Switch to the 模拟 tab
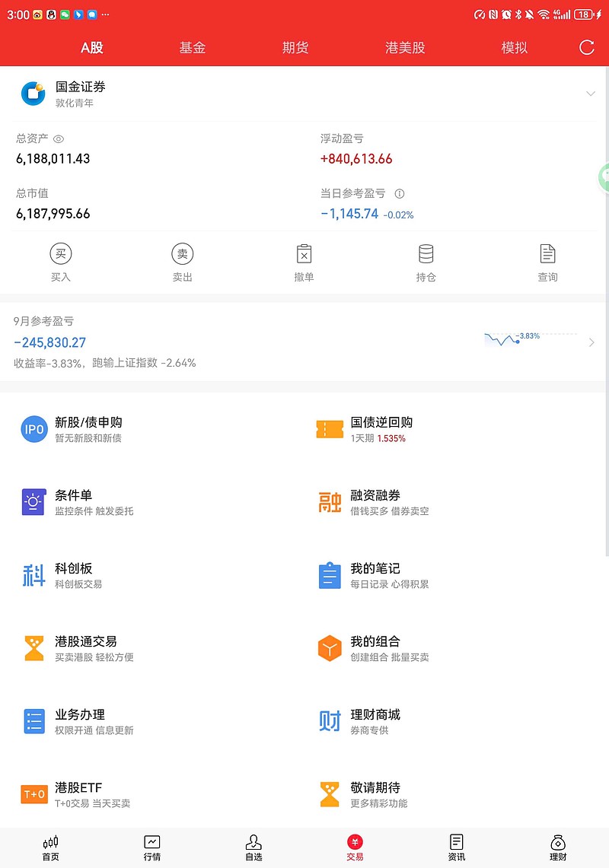The height and width of the screenshot is (868, 609). [515, 48]
